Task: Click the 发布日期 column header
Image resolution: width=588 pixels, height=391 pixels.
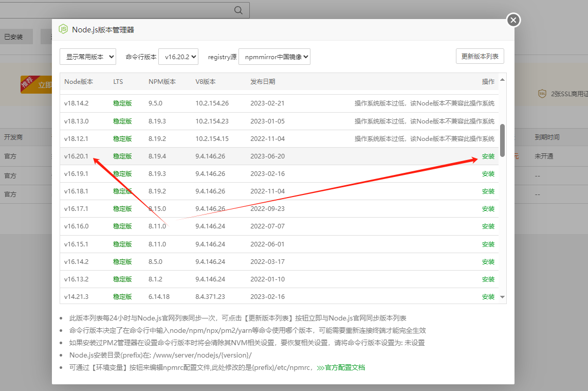Action: coord(263,81)
